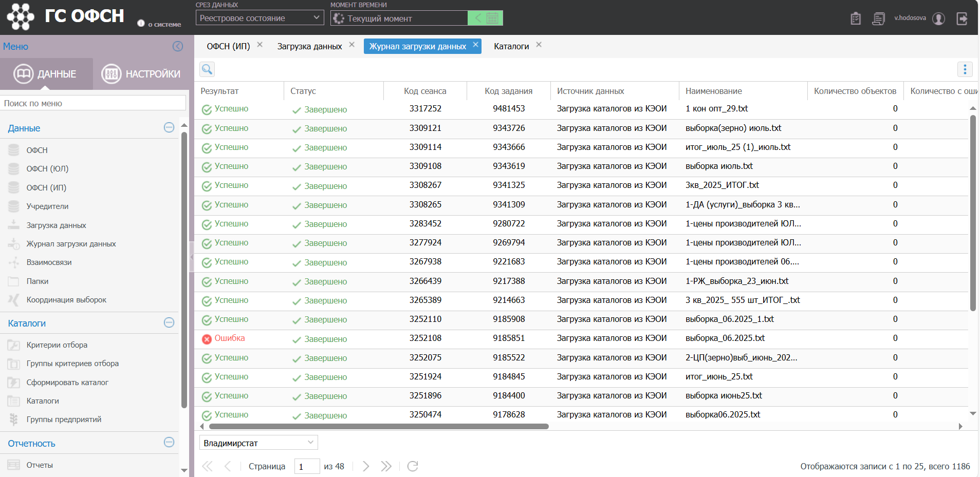Viewport: 980px width, 477px height.
Task: Collapse the Меню sidebar panel arrow
Action: (178, 46)
